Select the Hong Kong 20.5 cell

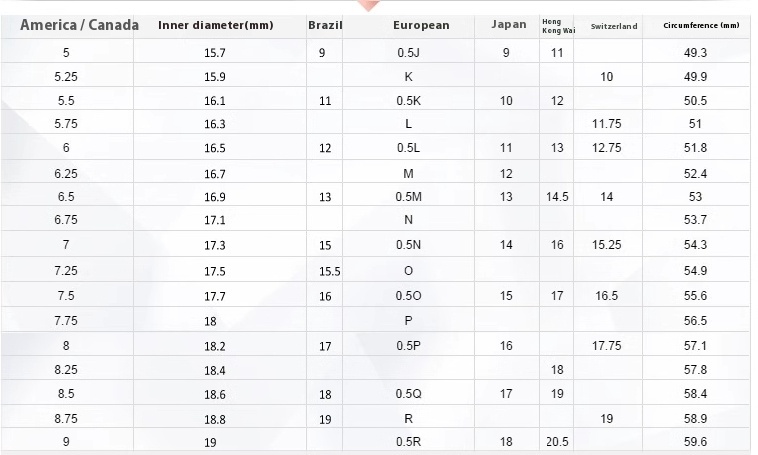(x=557, y=442)
